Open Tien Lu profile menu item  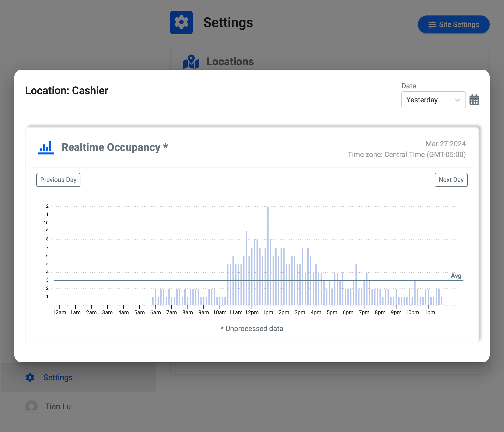58,406
